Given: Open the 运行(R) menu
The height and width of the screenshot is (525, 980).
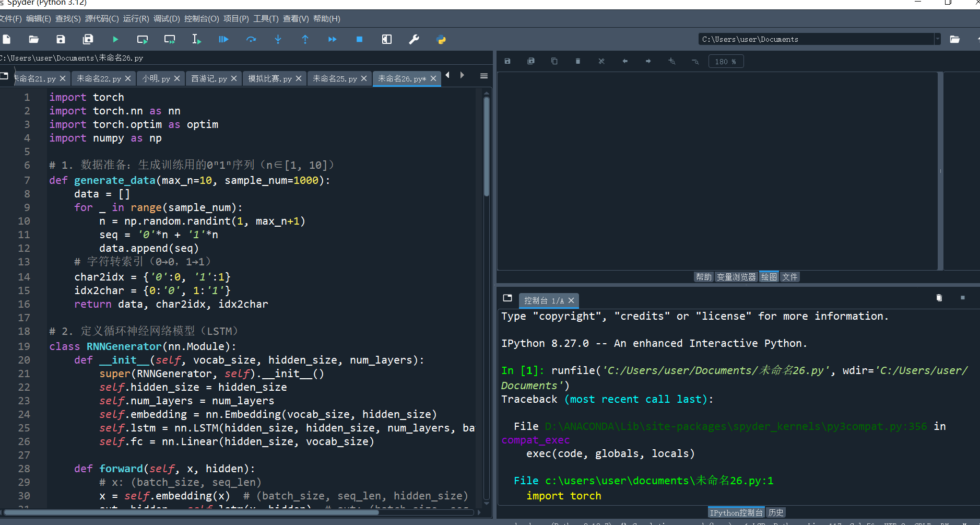Looking at the screenshot, I should click(x=136, y=19).
